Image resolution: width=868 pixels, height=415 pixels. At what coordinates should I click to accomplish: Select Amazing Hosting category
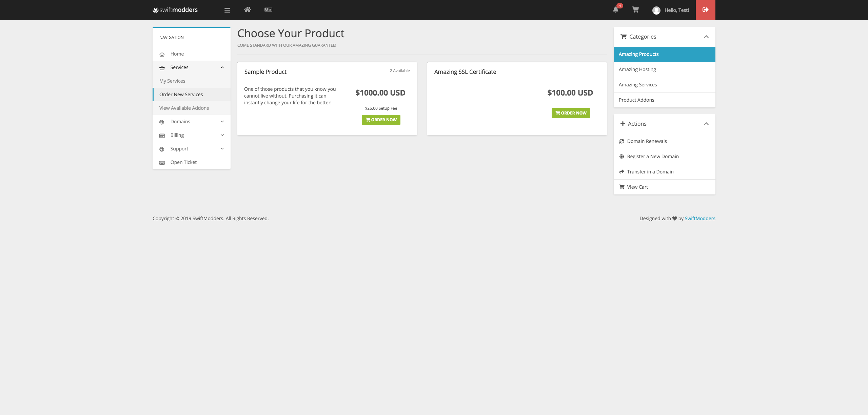click(x=637, y=69)
